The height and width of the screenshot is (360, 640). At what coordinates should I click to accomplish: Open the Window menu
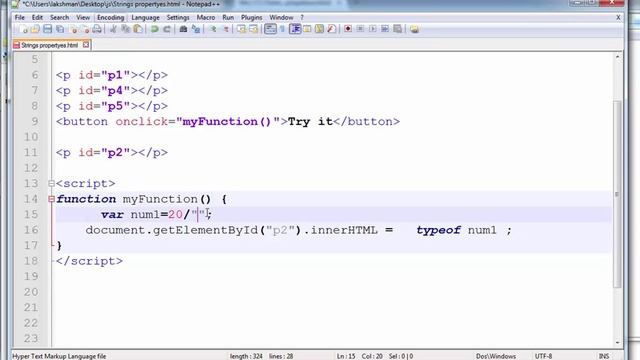point(281,18)
